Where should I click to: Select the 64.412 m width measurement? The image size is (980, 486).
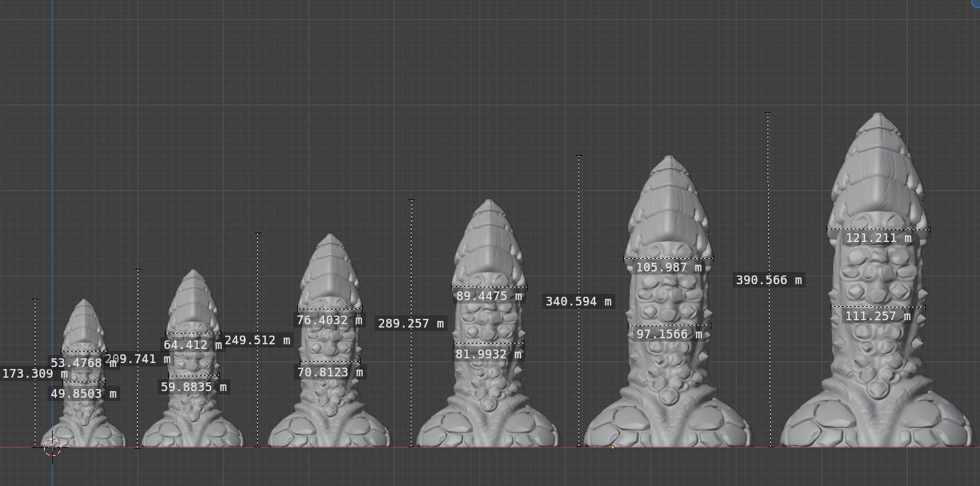[193, 345]
